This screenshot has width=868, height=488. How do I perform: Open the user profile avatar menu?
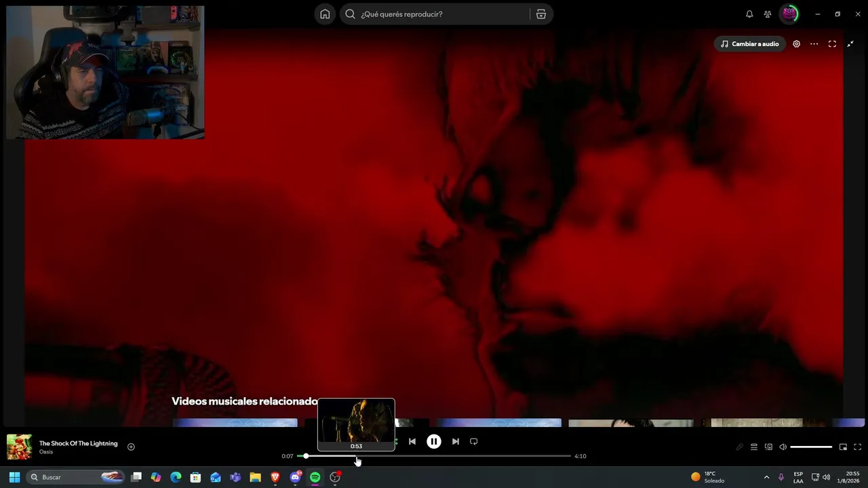pyautogui.click(x=789, y=14)
